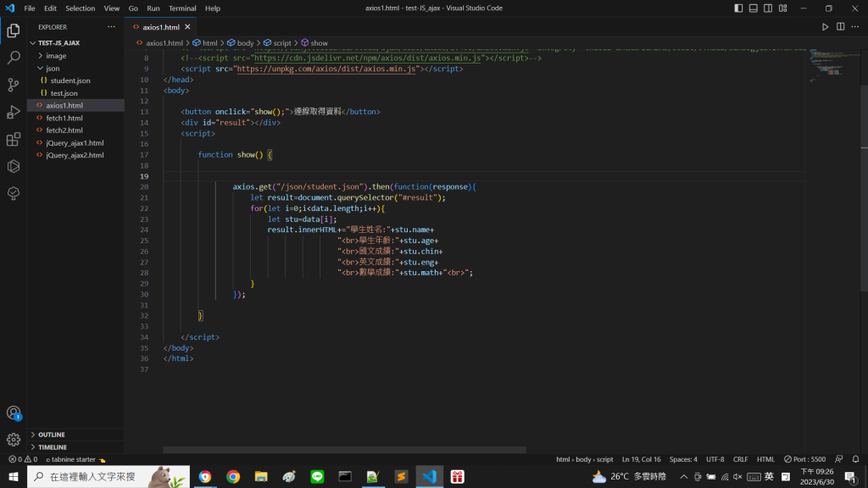Open the File menu

click(30, 8)
